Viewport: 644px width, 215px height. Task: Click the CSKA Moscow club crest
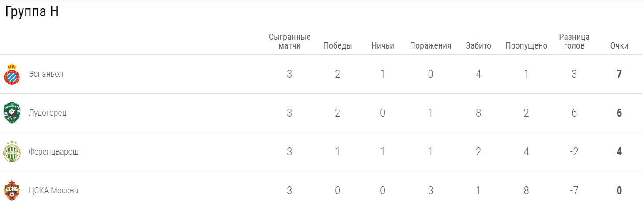tap(12, 190)
